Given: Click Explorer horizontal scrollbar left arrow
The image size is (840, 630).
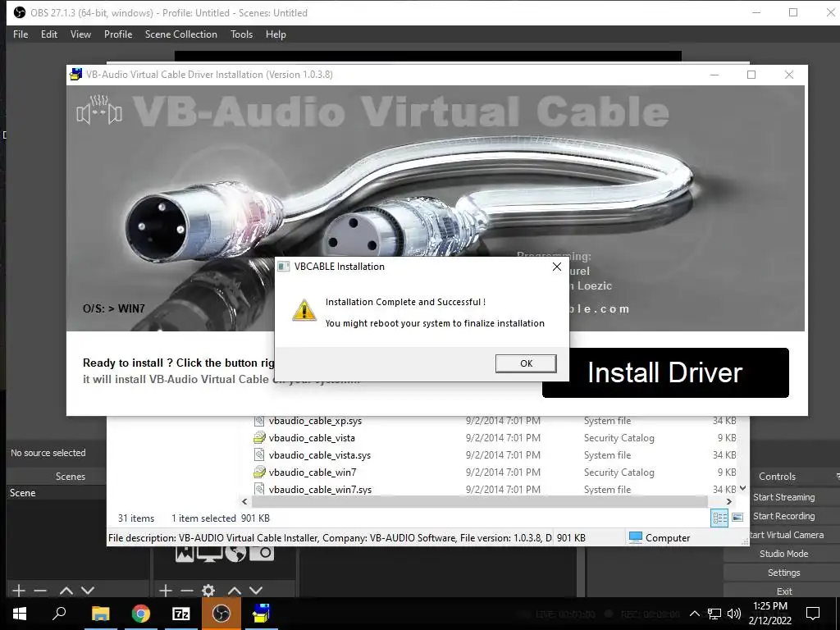Looking at the screenshot, I should [x=244, y=502].
